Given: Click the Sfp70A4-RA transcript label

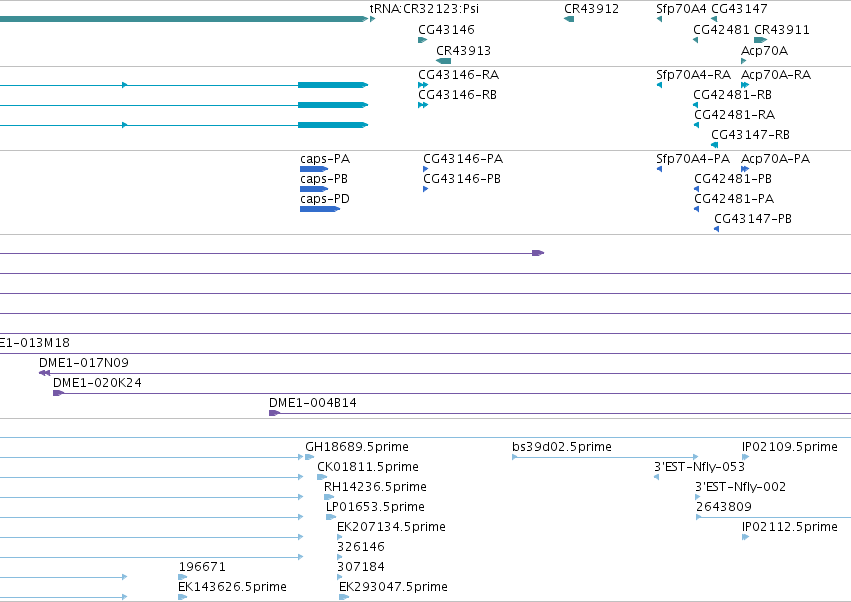Looking at the screenshot, I should point(693,74).
